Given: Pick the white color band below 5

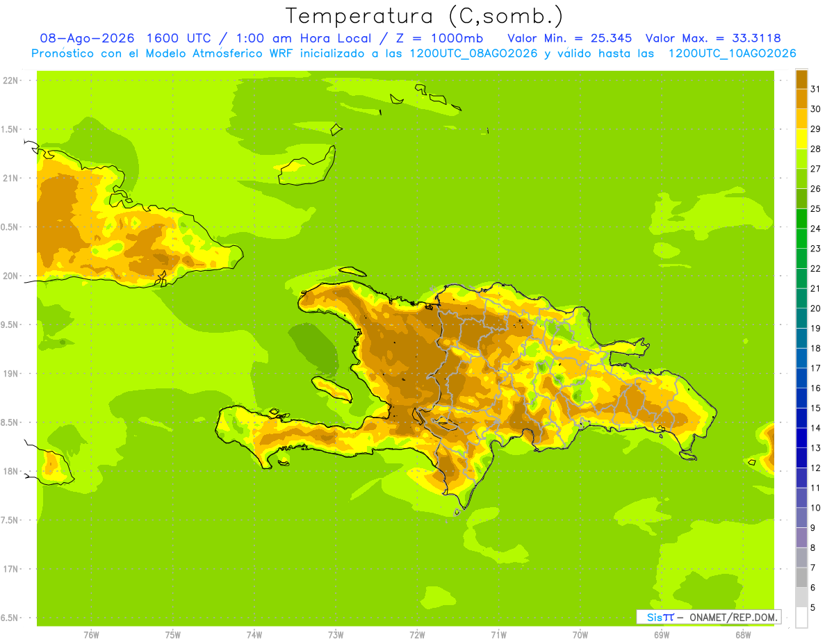Looking at the screenshot, I should 801,618.
